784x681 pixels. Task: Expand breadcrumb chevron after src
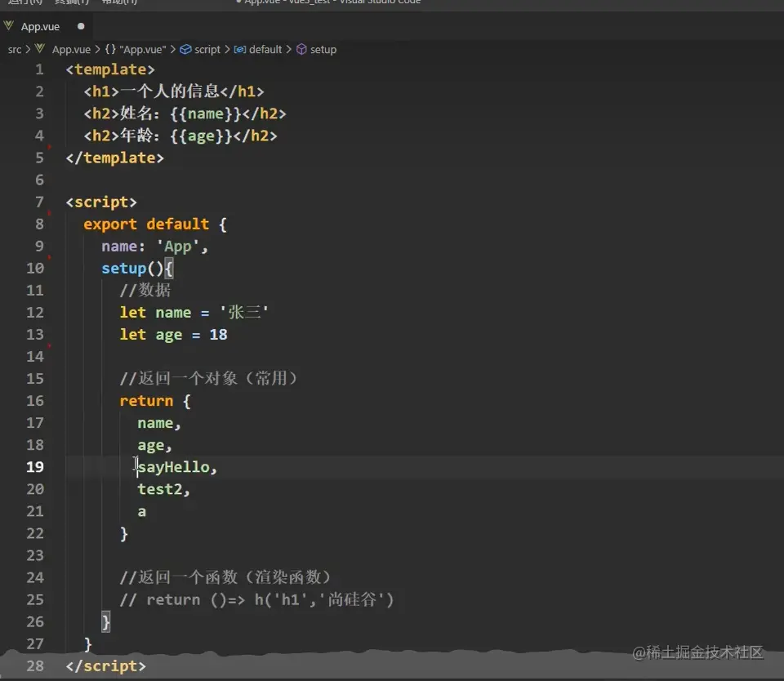point(28,50)
